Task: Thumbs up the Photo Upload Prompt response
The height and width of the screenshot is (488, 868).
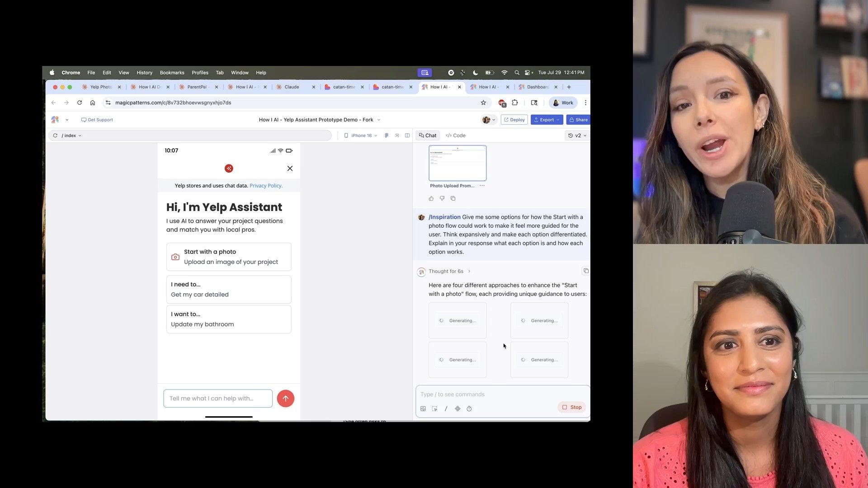Action: (431, 198)
